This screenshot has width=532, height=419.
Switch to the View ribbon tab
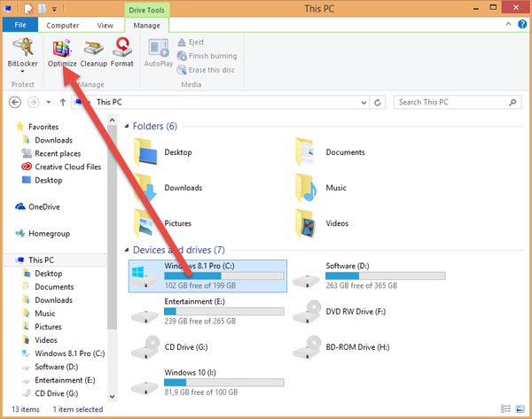[x=105, y=26]
